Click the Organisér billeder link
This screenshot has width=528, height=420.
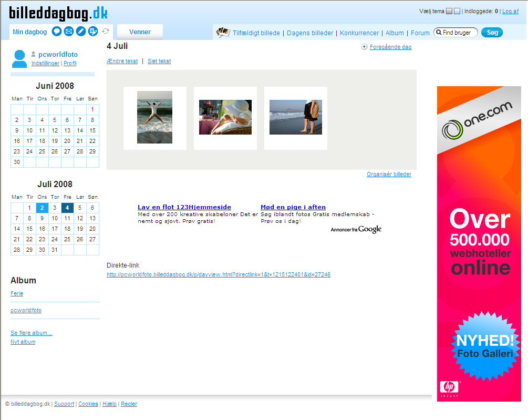click(x=389, y=175)
